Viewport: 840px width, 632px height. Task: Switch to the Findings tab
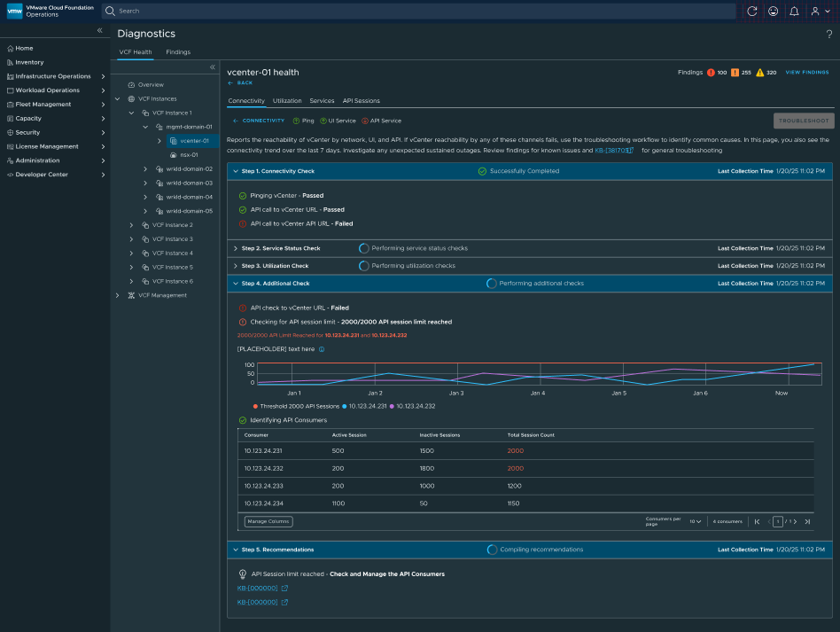pyautogui.click(x=178, y=52)
